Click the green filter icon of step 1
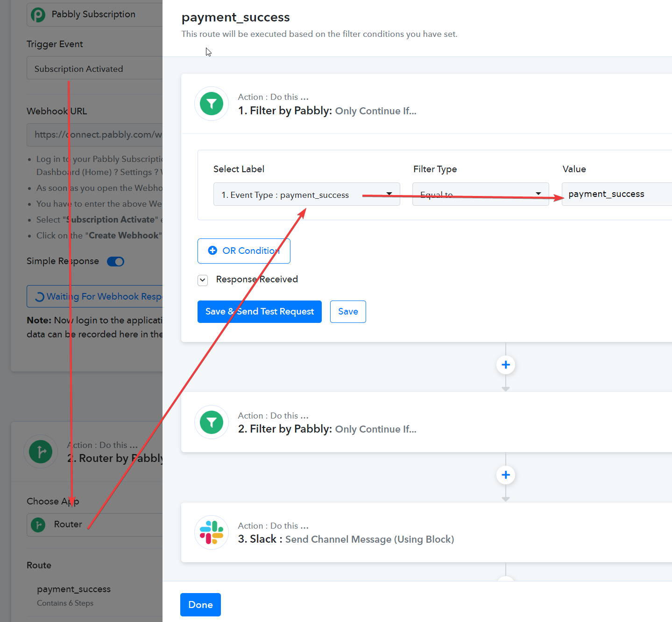 click(x=212, y=104)
